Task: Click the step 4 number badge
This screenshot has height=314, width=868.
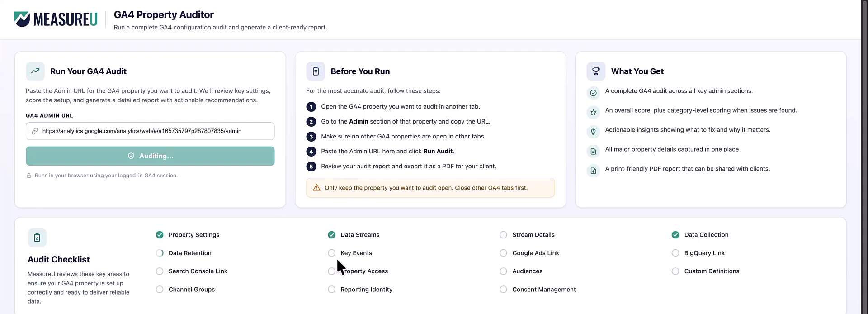Action: (311, 152)
